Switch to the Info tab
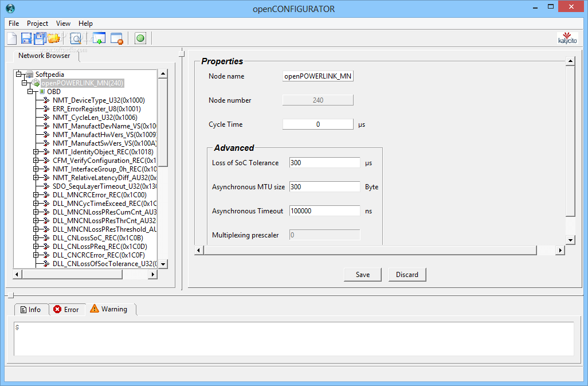Screen dimensions: 588x386 31,310
